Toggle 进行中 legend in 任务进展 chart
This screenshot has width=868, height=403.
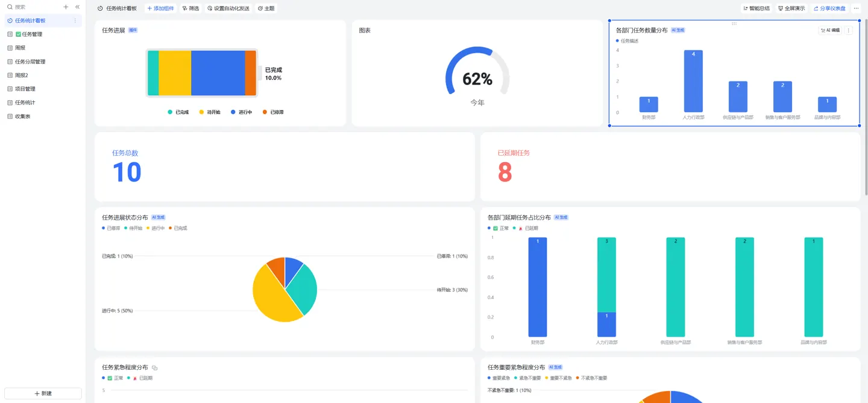click(x=241, y=112)
